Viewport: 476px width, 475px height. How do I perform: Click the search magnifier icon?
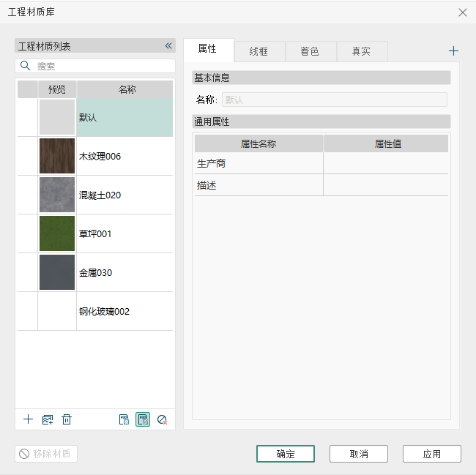[x=26, y=66]
